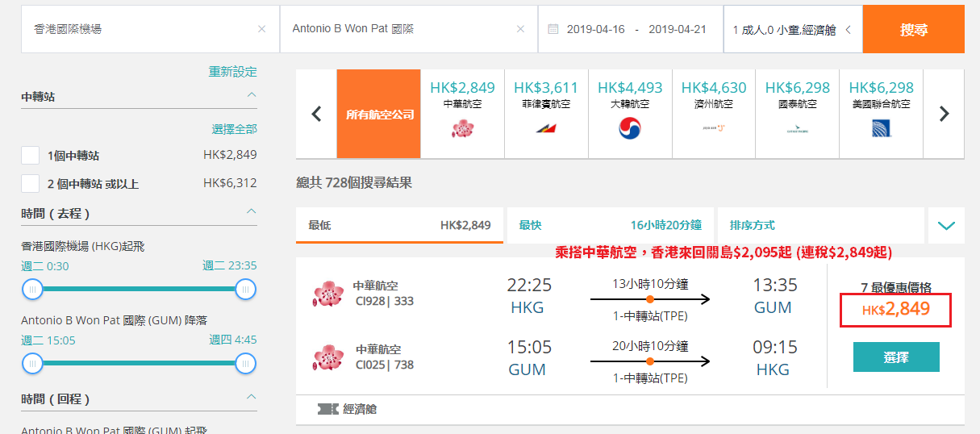
Task: Check the 2 個中轉站 或以上 checkbox
Action: [31, 183]
